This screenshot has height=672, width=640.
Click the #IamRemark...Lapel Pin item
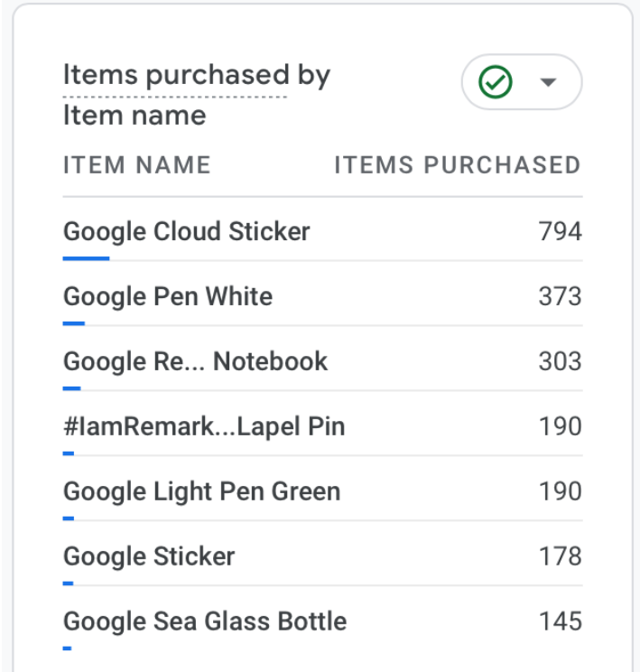pos(204,426)
